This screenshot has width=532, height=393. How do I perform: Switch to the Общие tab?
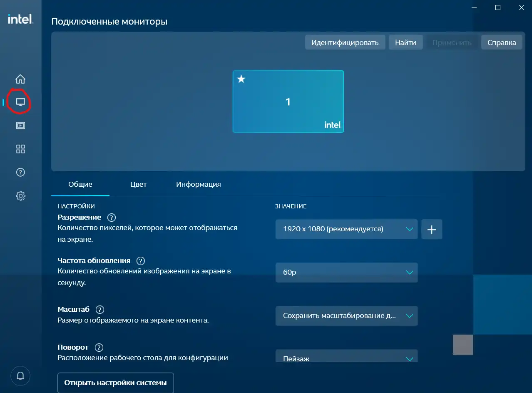[x=80, y=184]
